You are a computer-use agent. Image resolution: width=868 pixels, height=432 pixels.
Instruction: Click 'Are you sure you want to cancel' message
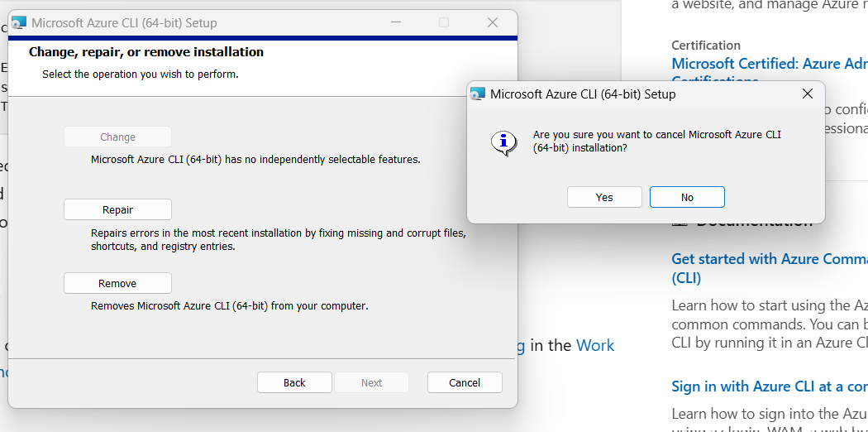pyautogui.click(x=657, y=142)
